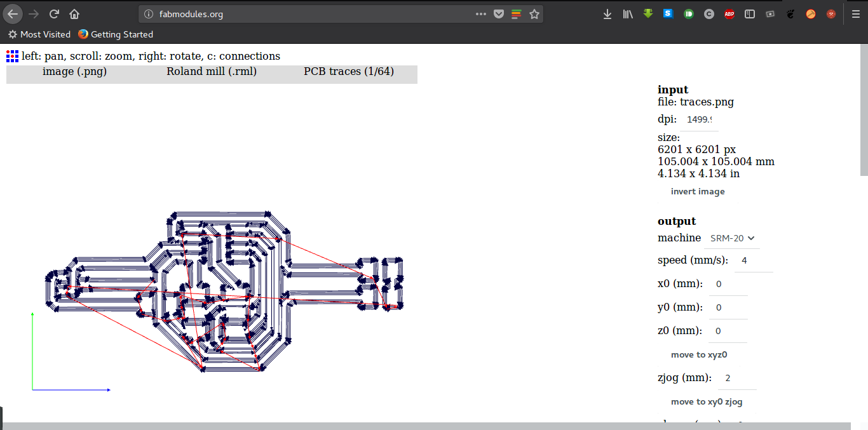The width and height of the screenshot is (868, 430).
Task: Edit the dpi input field
Action: pos(700,119)
